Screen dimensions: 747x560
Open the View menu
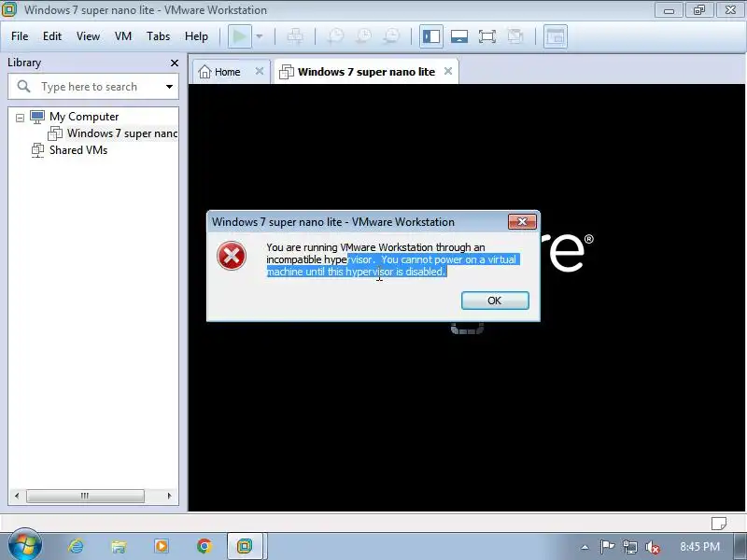tap(88, 36)
